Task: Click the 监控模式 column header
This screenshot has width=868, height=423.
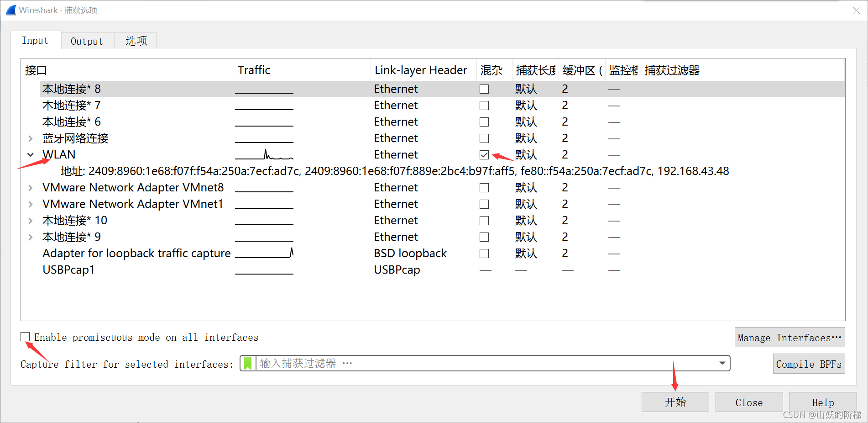Action: click(x=623, y=70)
